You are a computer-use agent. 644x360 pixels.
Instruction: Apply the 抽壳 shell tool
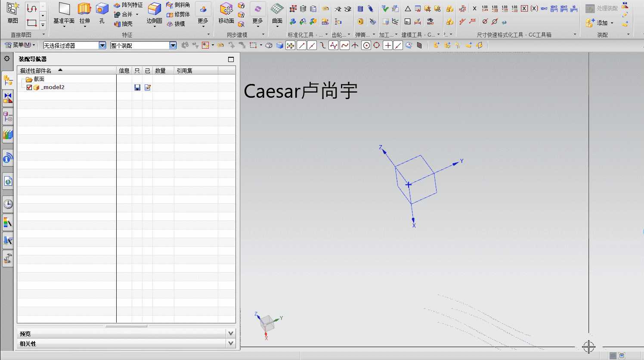(x=123, y=24)
